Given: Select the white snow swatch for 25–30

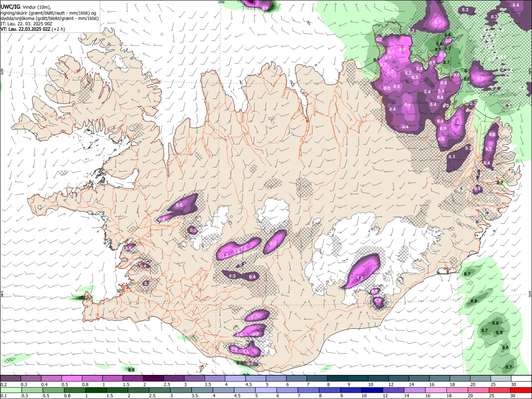Looking at the screenshot, I should click(501, 379).
